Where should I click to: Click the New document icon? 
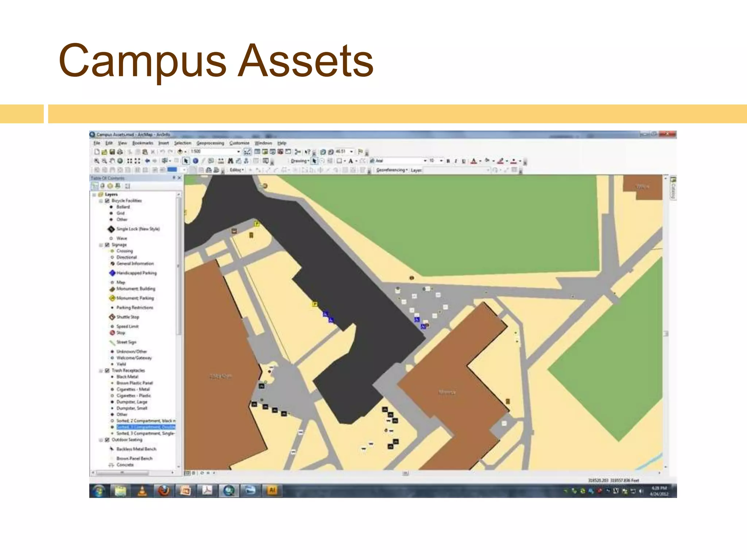coord(97,152)
